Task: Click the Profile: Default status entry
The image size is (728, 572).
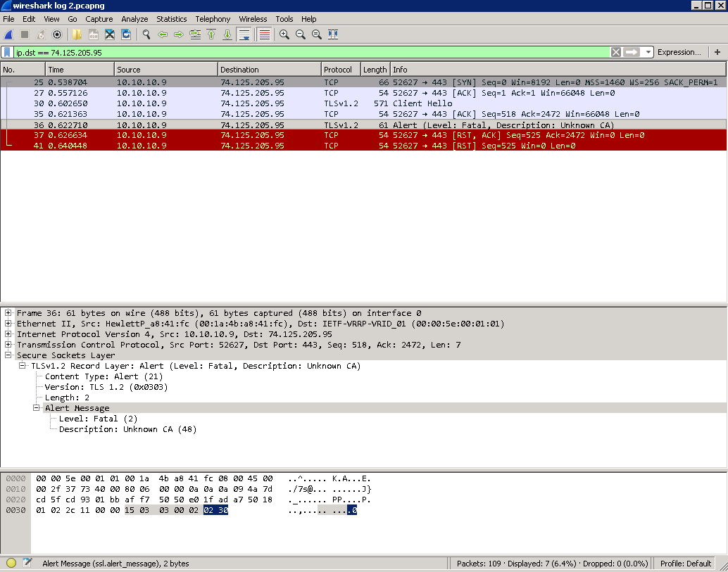Action: tap(685, 563)
